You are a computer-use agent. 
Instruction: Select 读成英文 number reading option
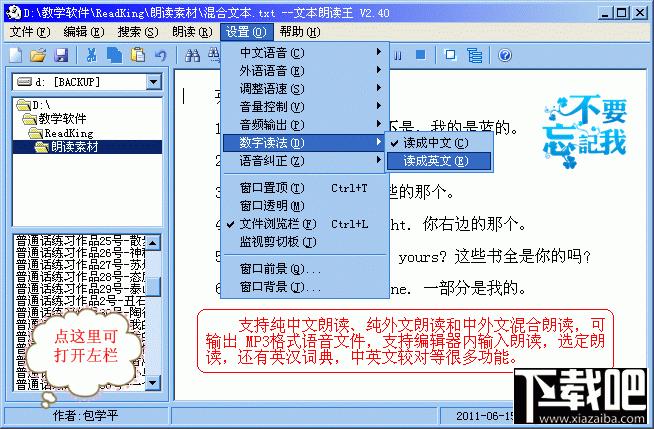click(x=435, y=160)
